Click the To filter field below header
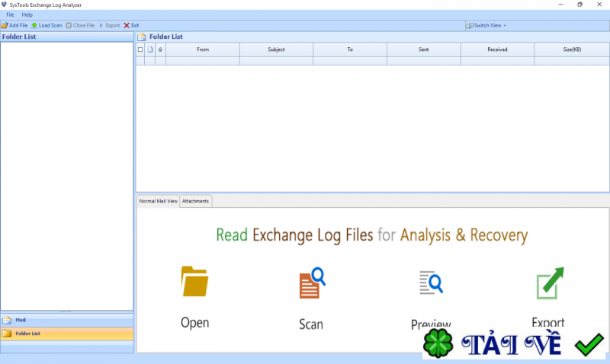 click(x=350, y=61)
